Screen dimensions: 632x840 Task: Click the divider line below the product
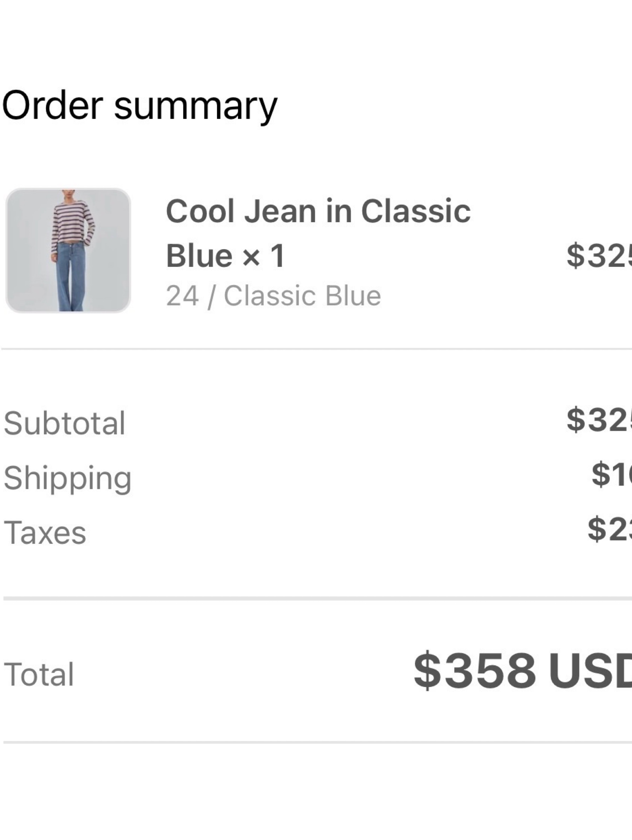[317, 349]
